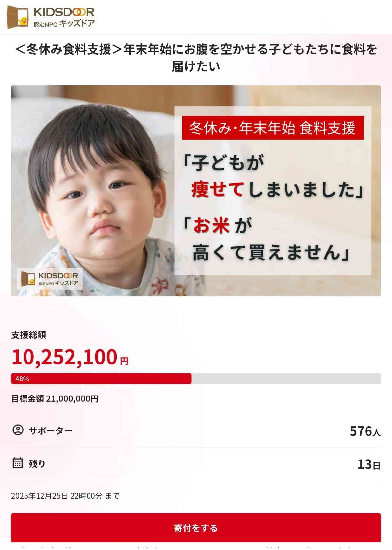
Task: Click the 13日 remaining days value
Action: click(x=368, y=464)
